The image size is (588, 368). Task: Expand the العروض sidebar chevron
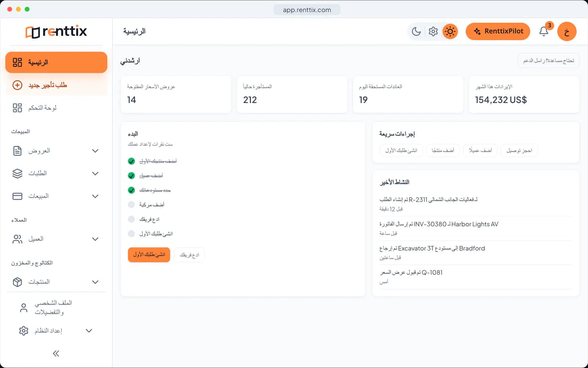tap(95, 151)
